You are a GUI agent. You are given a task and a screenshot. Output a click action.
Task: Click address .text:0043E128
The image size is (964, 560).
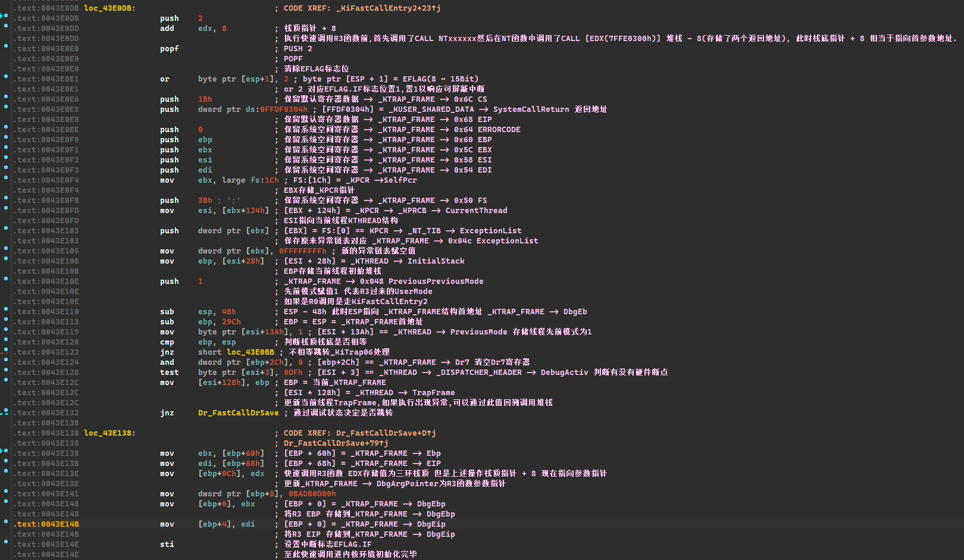pos(46,373)
